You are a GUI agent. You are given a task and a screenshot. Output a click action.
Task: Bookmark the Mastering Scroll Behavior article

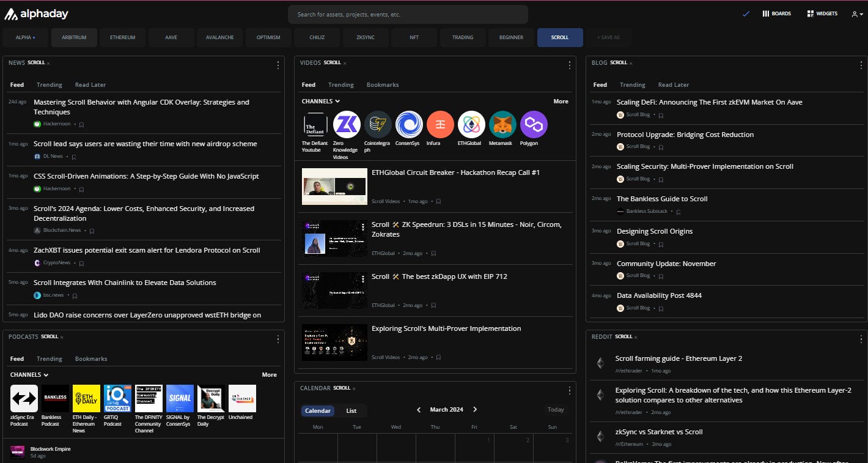81,124
